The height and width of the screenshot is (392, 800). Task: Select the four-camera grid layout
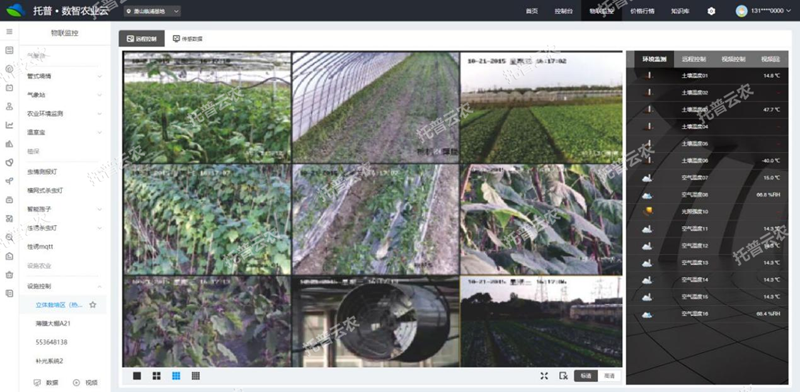coord(157,376)
